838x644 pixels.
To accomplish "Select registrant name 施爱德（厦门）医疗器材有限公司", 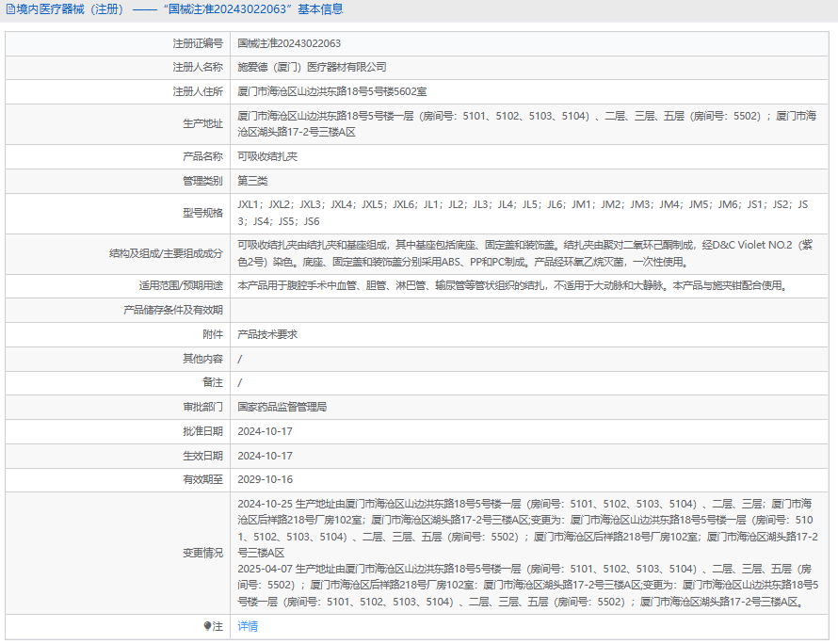I will [312, 67].
